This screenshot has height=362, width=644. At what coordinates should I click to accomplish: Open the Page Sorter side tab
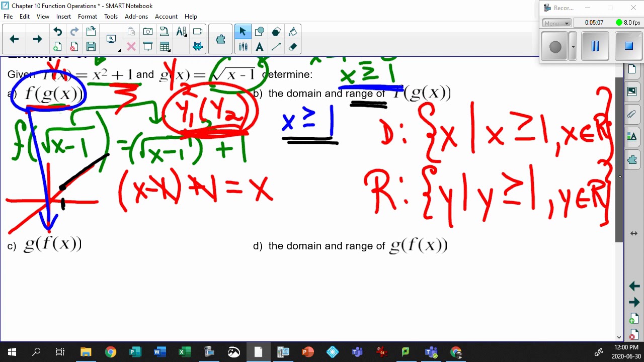632,69
